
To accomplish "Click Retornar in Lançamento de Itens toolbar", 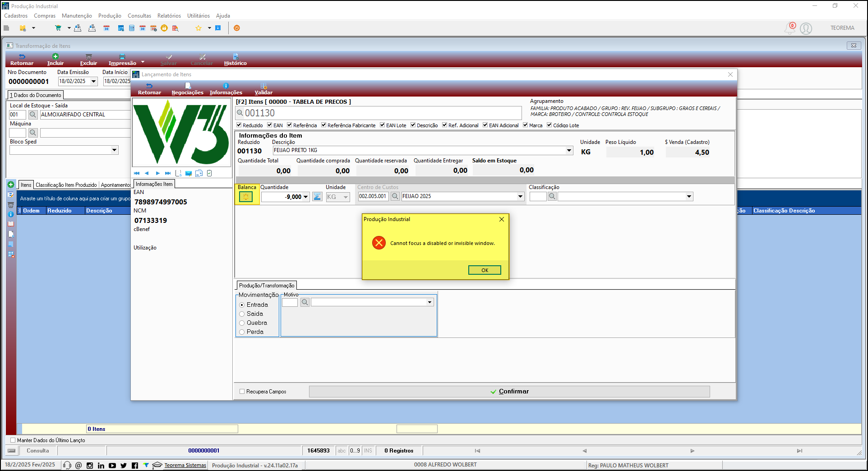I will tap(149, 89).
